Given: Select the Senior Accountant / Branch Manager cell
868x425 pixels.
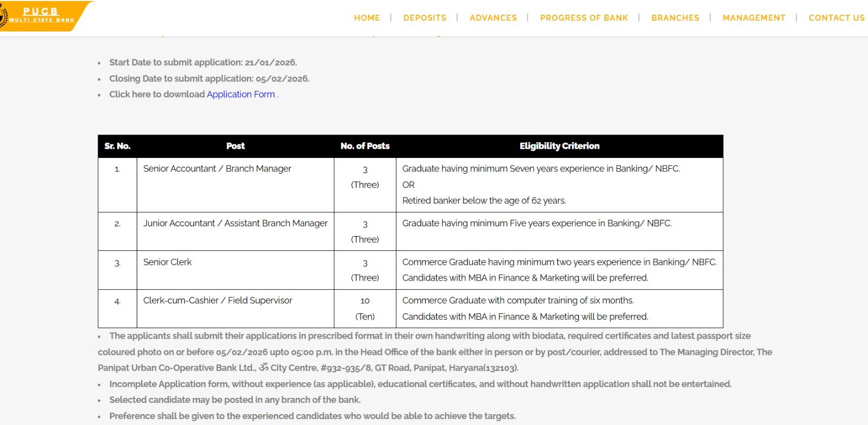Looking at the screenshot, I should (x=217, y=169).
